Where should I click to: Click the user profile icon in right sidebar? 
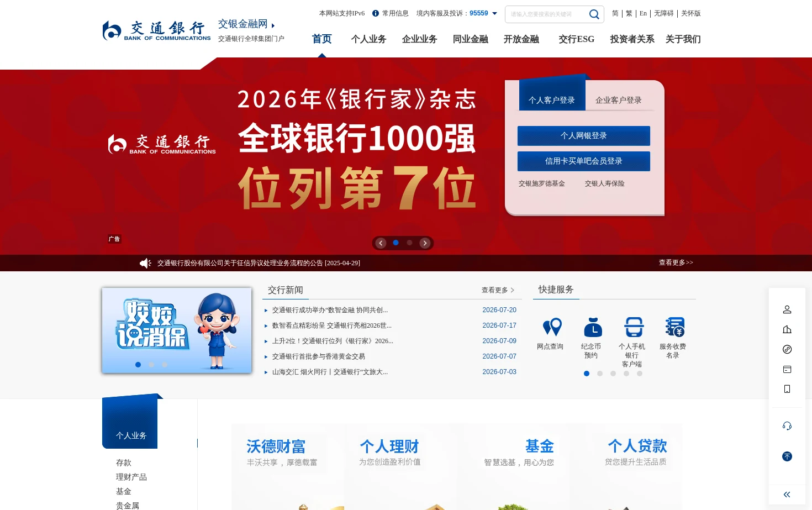[x=787, y=309]
